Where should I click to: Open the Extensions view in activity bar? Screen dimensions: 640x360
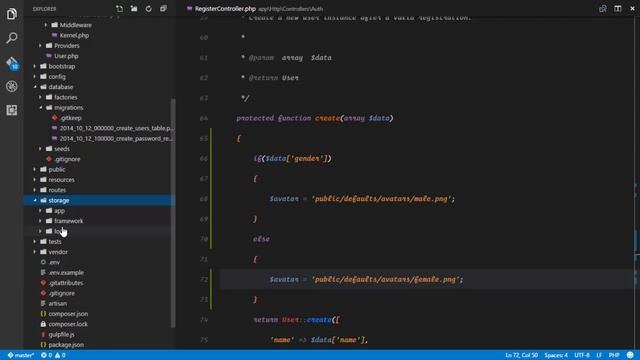point(11,110)
